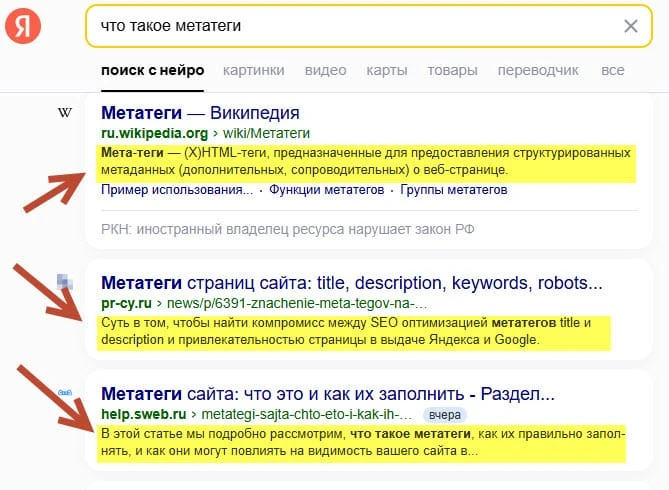Open the 'metategi-sajta-chto-eto-i-kak-ih-…' path link
The image size is (669, 490).
[307, 414]
